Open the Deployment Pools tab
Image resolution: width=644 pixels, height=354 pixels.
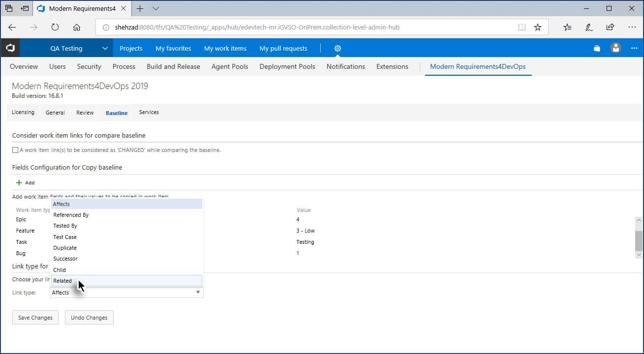[x=287, y=66]
